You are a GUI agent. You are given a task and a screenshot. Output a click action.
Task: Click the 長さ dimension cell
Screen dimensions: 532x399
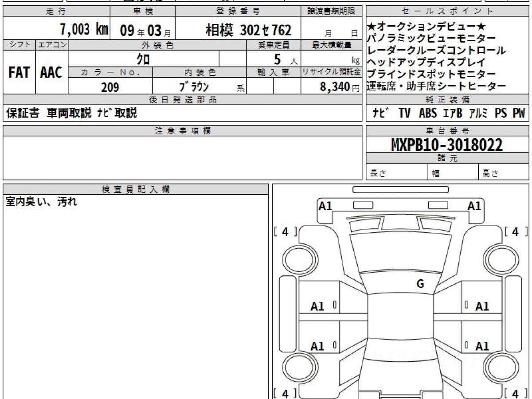(397, 172)
